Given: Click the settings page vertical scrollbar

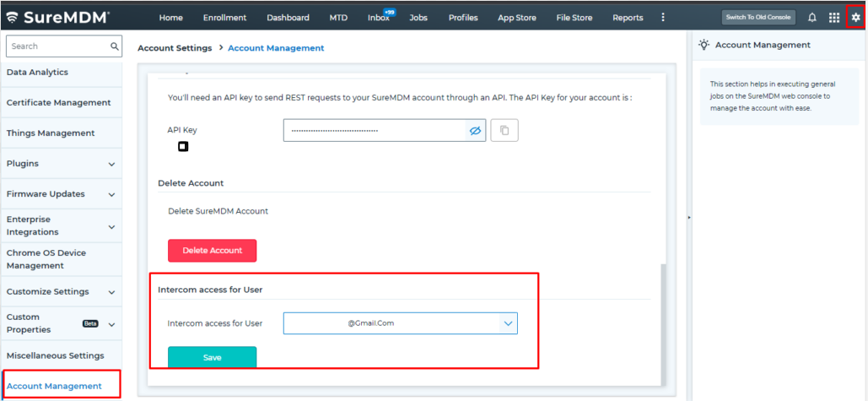Looking at the screenshot, I should (x=664, y=324).
